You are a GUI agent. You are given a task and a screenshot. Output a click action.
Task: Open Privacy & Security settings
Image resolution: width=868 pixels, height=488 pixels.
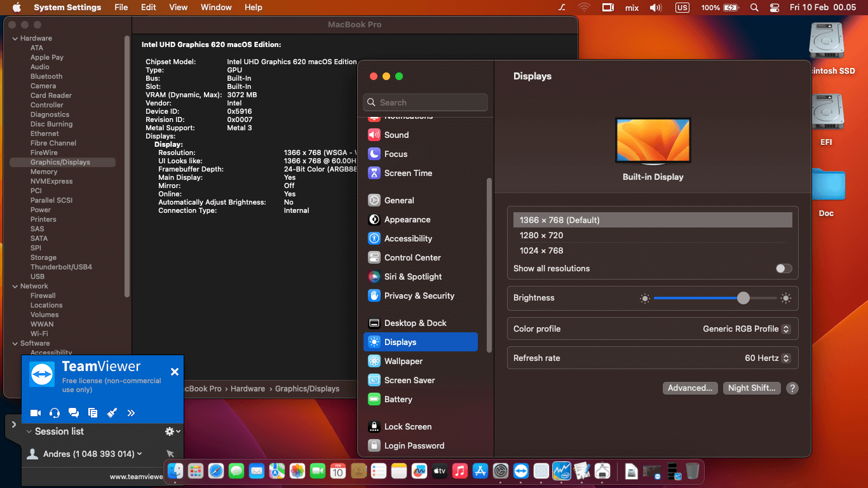pyautogui.click(x=420, y=295)
